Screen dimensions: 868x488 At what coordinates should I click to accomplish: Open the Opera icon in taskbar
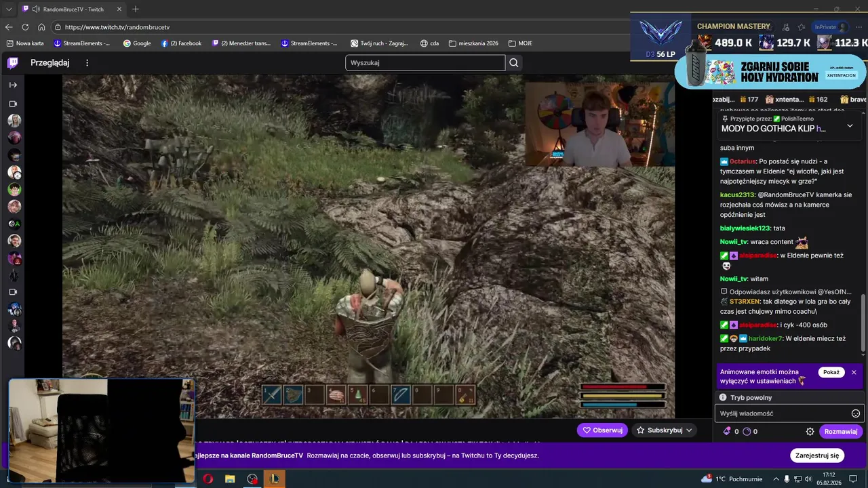(208, 479)
